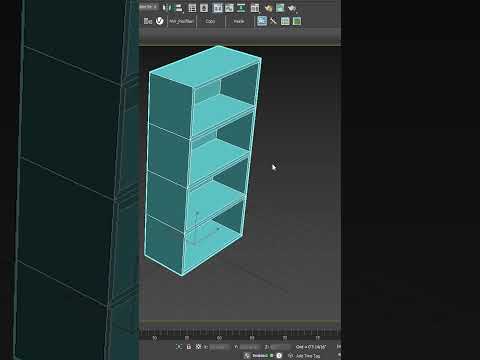Click the Copy button in second toolbar row
This screenshot has width=480, height=360.
click(x=210, y=21)
